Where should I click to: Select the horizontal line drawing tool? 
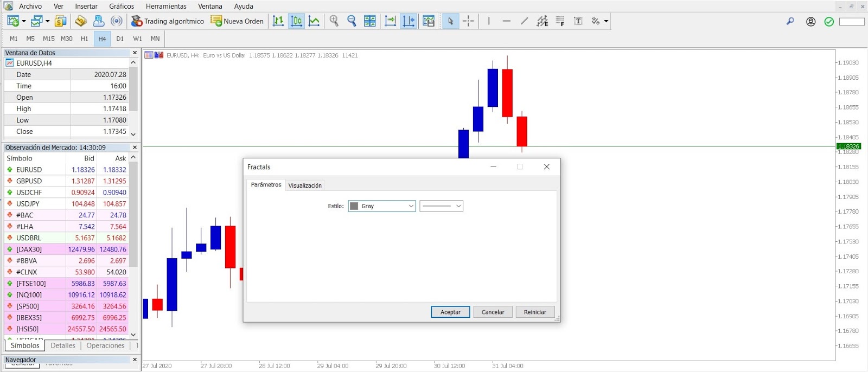click(507, 21)
